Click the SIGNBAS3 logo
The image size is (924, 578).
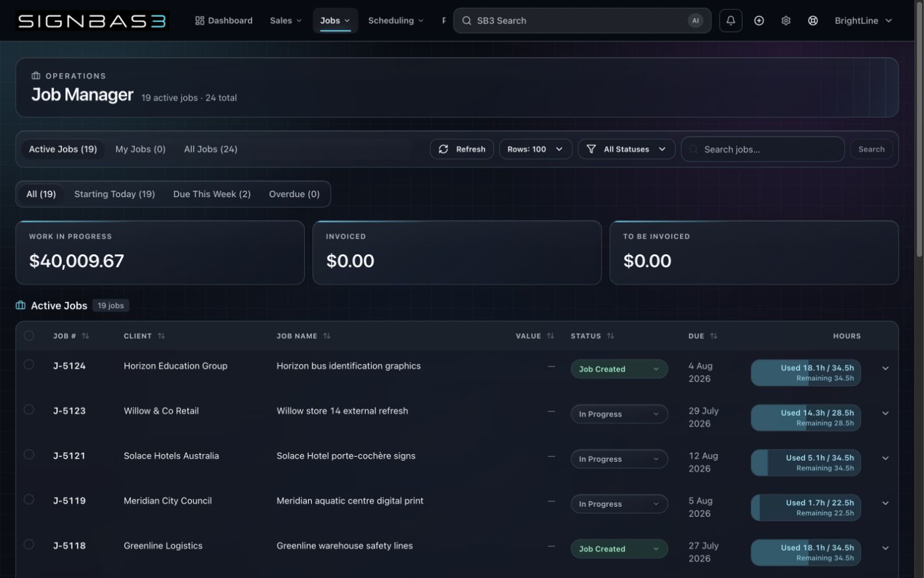point(92,21)
